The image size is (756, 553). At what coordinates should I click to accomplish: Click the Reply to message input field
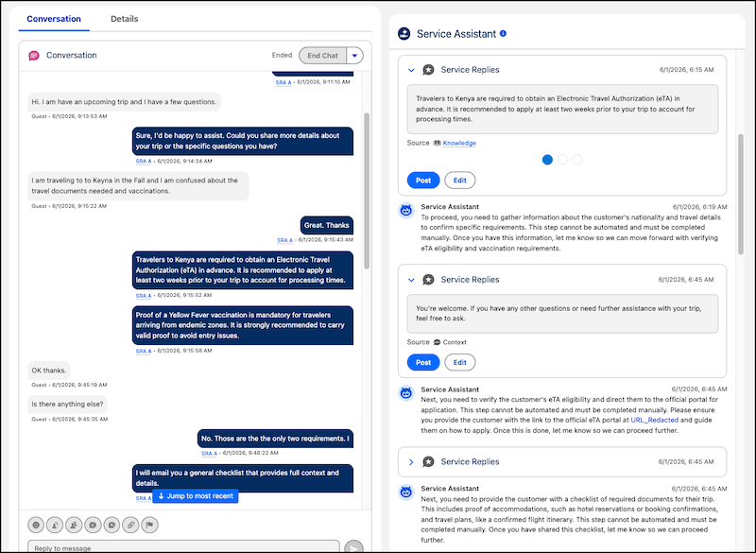coord(183,547)
